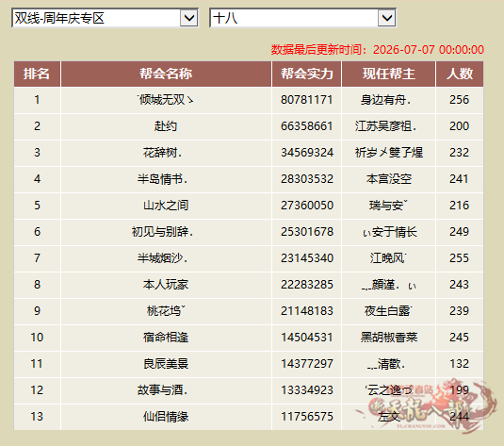Click the strength value 80781171
Image resolution: width=504 pixels, height=446 pixels.
(307, 100)
